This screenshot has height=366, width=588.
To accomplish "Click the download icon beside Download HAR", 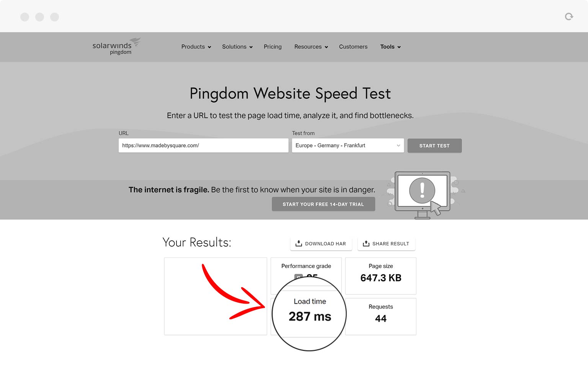I will point(299,243).
